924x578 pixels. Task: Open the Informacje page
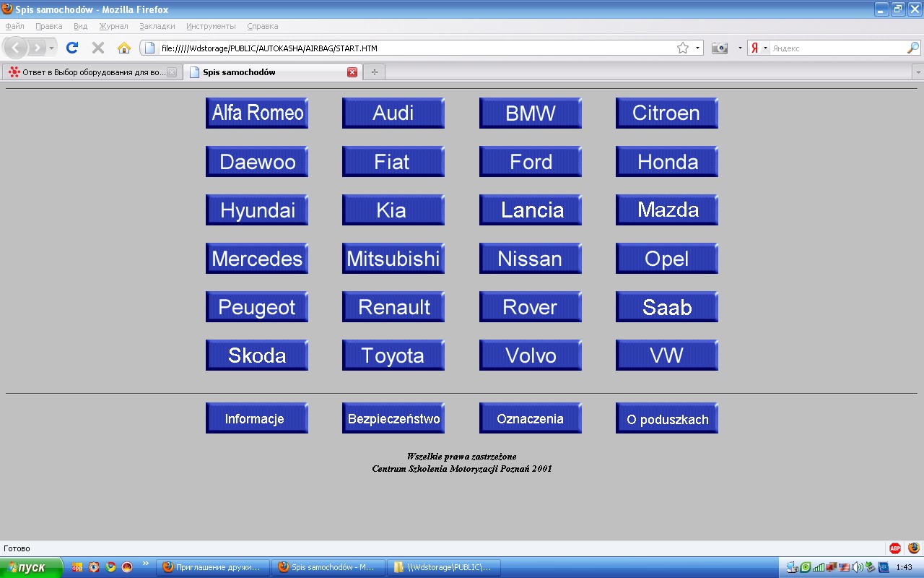pyautogui.click(x=257, y=418)
